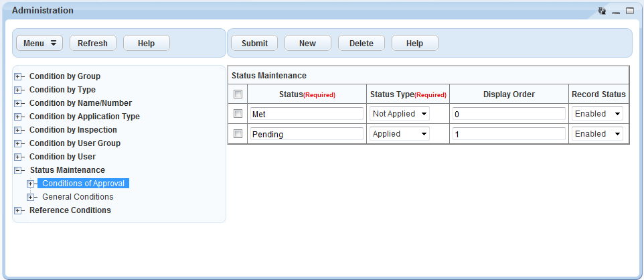Click the settings icon in title bar
This screenshot has height=280, width=644.
pyautogui.click(x=602, y=11)
